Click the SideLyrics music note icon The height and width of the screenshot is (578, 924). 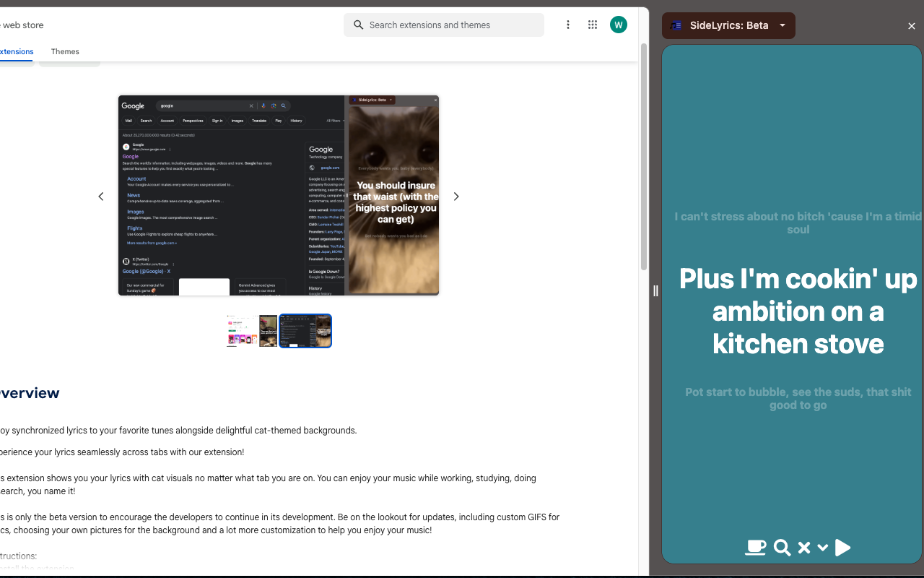pyautogui.click(x=676, y=25)
